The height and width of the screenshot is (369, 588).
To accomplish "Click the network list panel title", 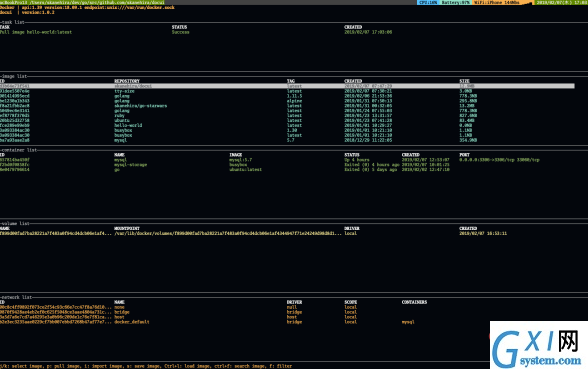I will (16, 297).
